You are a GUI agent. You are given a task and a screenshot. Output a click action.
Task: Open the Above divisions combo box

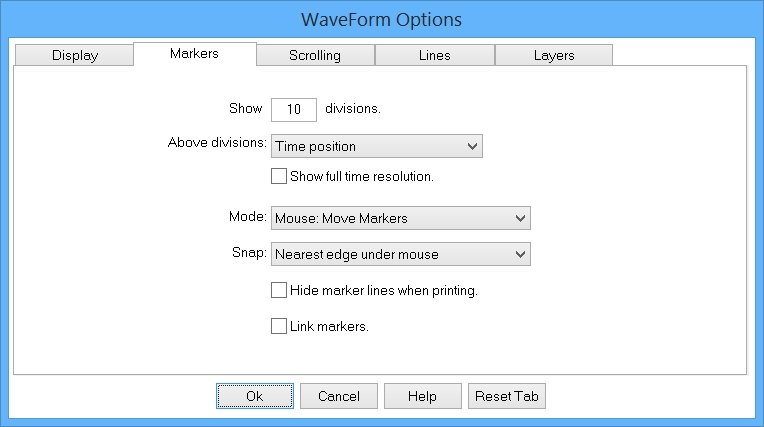pos(377,146)
